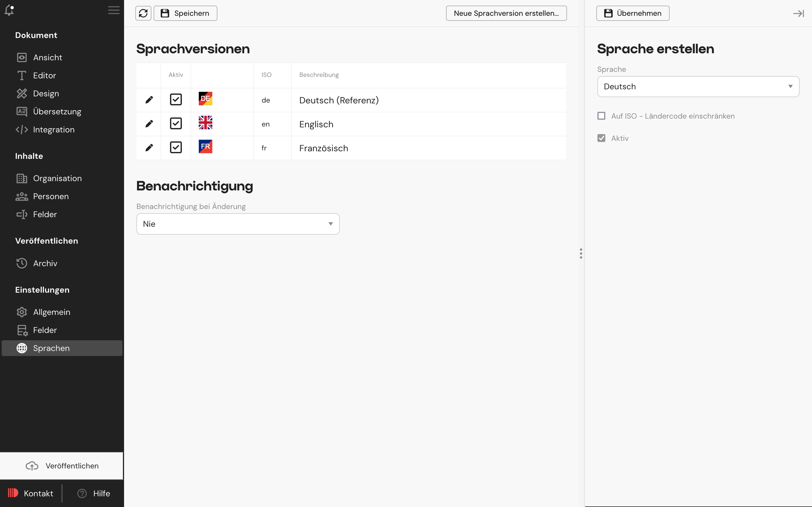Open the Sprache dropdown showing Deutsch
Image resolution: width=812 pixels, height=507 pixels.
click(x=698, y=86)
